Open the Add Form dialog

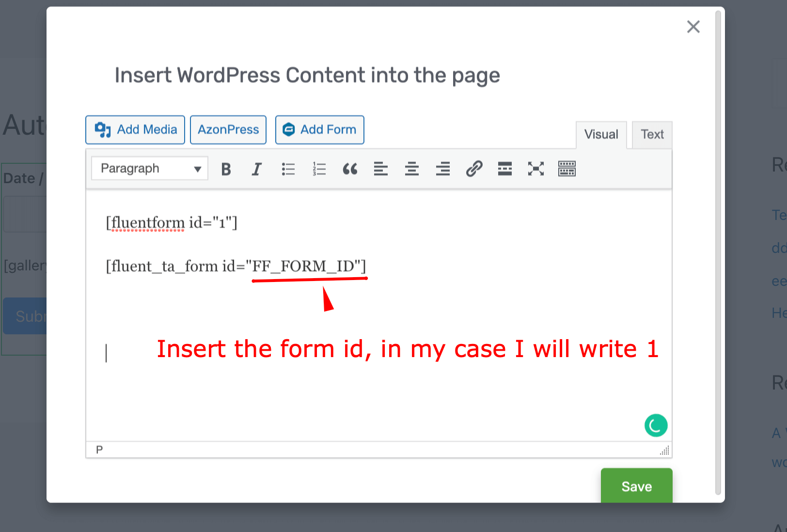(320, 130)
